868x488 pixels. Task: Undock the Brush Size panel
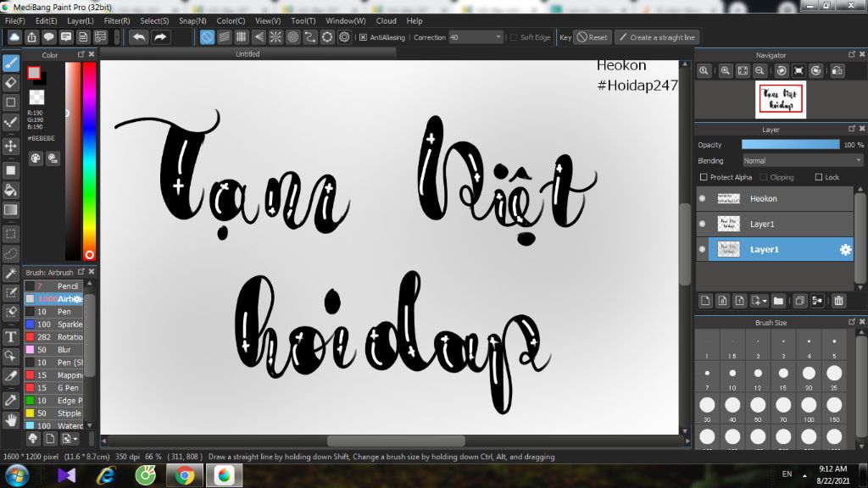(x=851, y=321)
